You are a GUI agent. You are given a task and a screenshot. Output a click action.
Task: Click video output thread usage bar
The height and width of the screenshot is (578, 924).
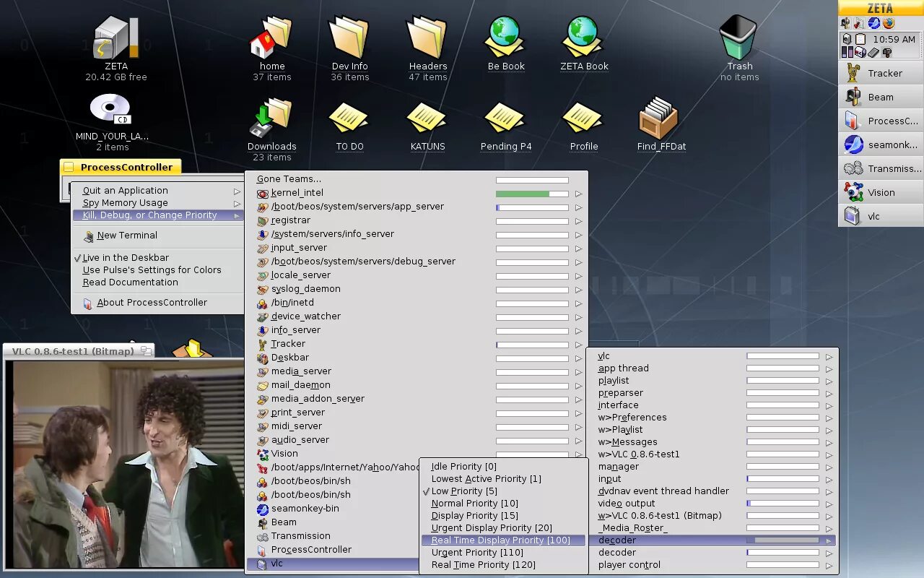click(x=783, y=504)
